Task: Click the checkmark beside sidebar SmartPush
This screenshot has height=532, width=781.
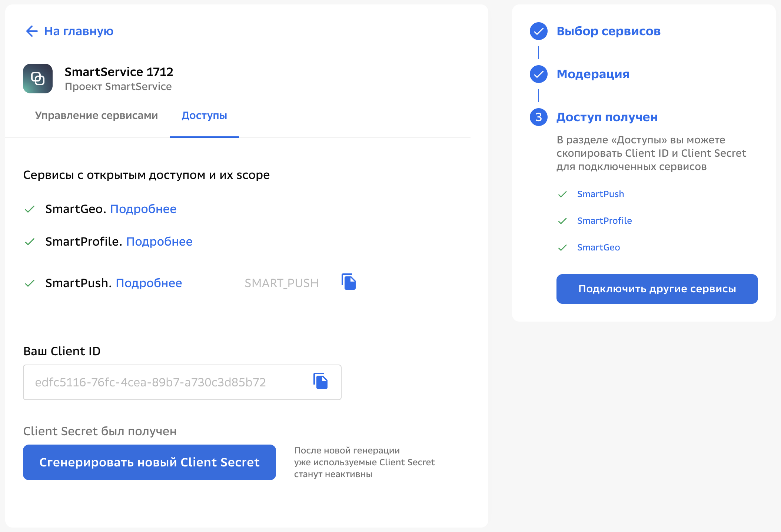Action: 562,194
